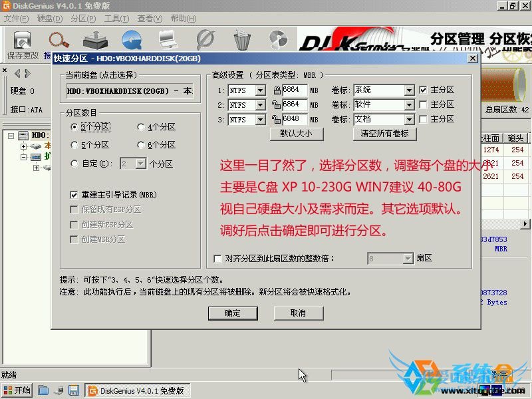Image resolution: width=532 pixels, height=399 pixels.
Task: Click the 磁头 column header
Action: [516, 138]
